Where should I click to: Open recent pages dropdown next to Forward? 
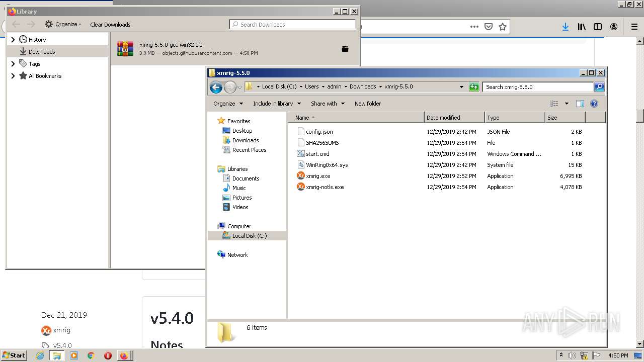[x=239, y=87]
